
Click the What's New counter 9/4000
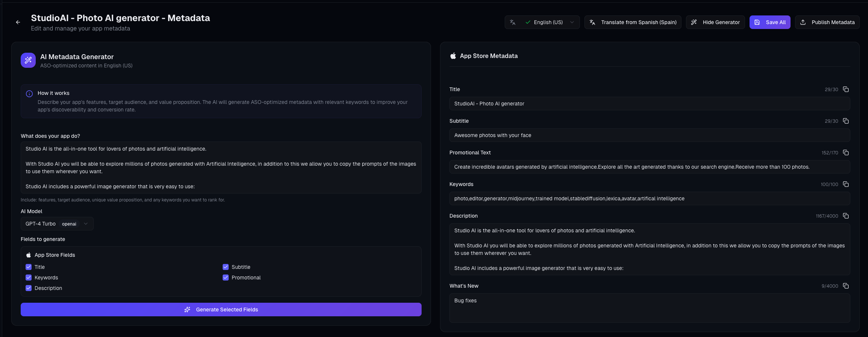830,286
